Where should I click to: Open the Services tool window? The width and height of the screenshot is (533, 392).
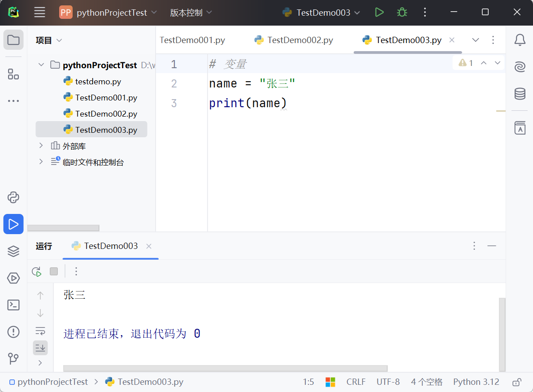[13, 278]
